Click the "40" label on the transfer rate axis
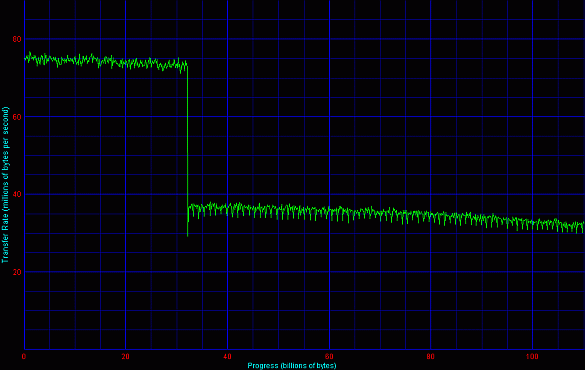585x370 pixels. pyautogui.click(x=17, y=194)
